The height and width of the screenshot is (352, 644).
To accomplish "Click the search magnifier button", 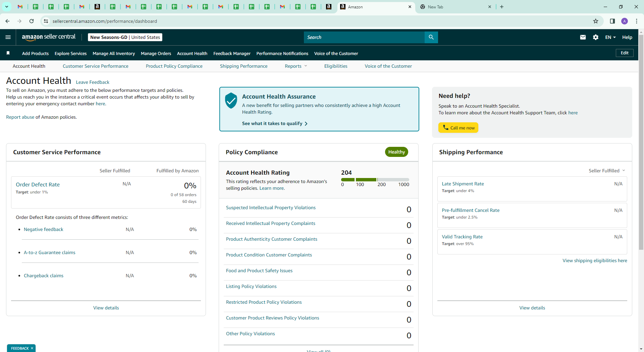I will pyautogui.click(x=431, y=37).
